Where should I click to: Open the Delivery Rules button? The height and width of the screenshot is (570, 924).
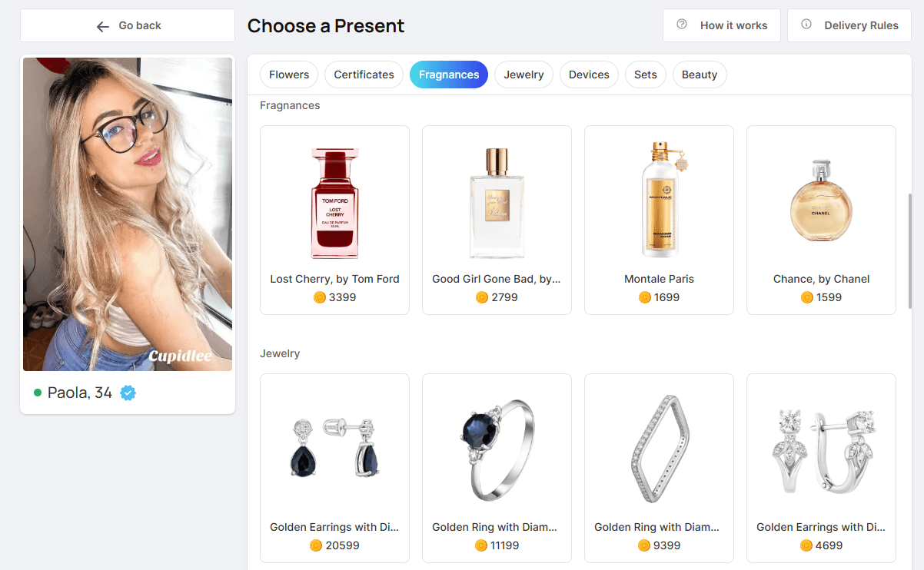[x=849, y=25]
